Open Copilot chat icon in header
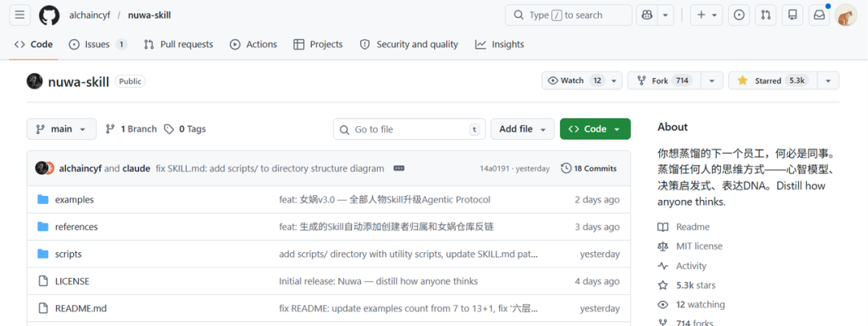 [646, 15]
